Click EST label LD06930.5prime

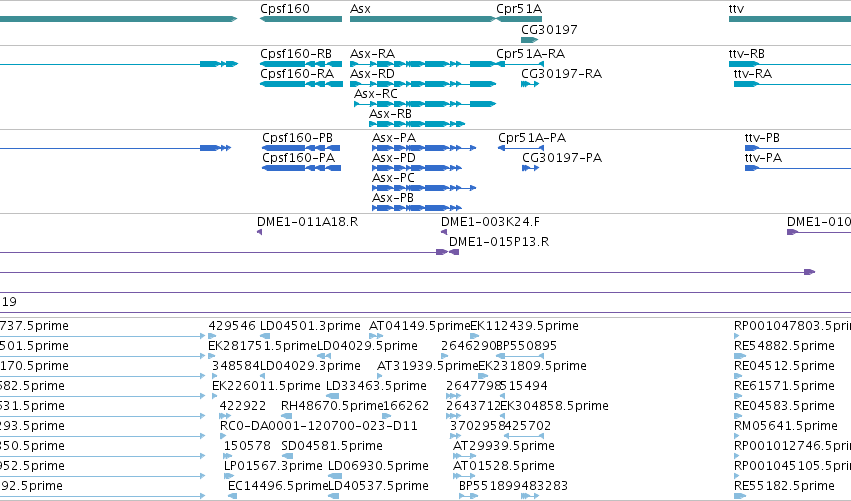(x=378, y=467)
